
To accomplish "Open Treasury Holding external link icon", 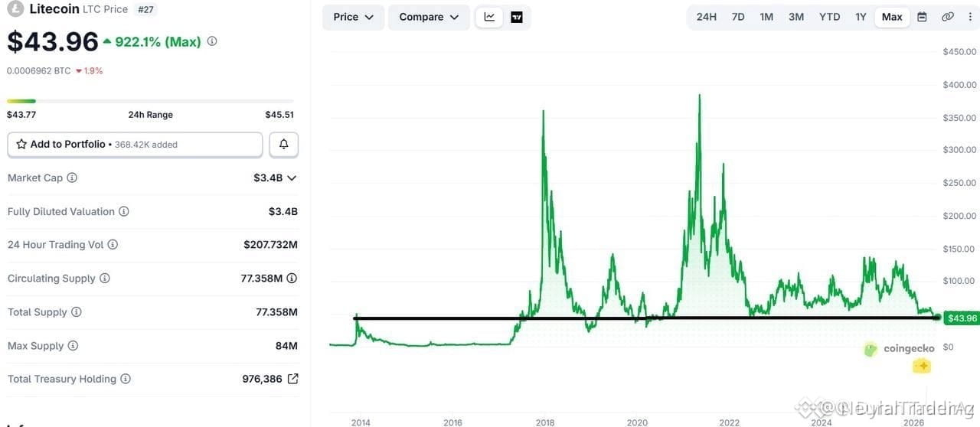I will (x=292, y=379).
